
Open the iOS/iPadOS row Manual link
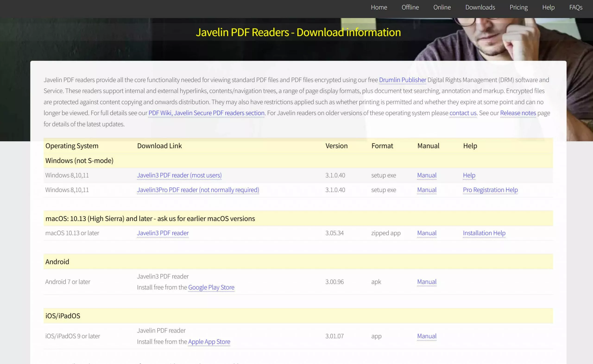click(427, 336)
